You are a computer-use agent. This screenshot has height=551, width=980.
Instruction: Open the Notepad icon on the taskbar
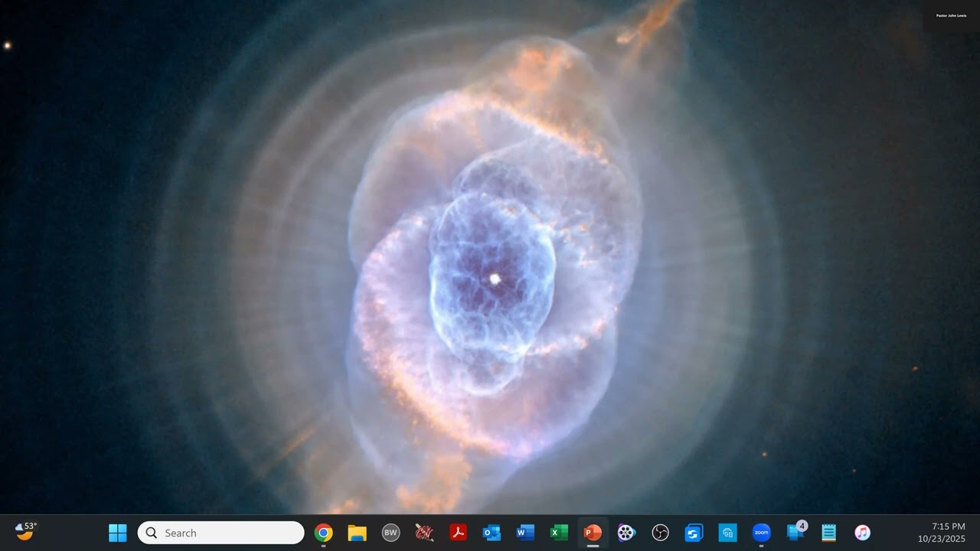click(x=828, y=533)
